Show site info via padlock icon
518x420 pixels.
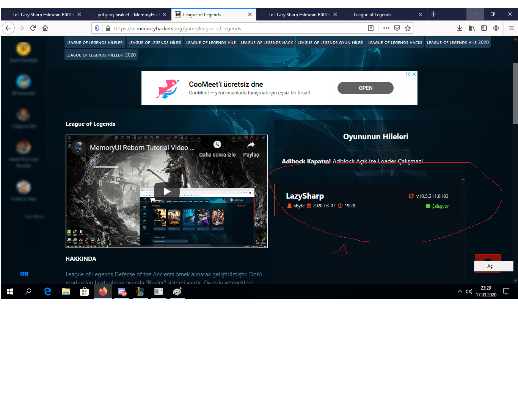(108, 28)
